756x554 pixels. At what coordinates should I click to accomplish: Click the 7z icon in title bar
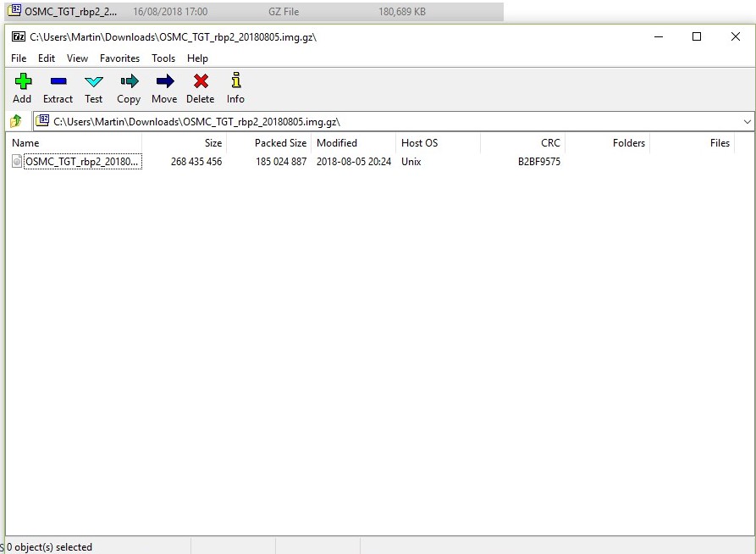[x=19, y=36]
